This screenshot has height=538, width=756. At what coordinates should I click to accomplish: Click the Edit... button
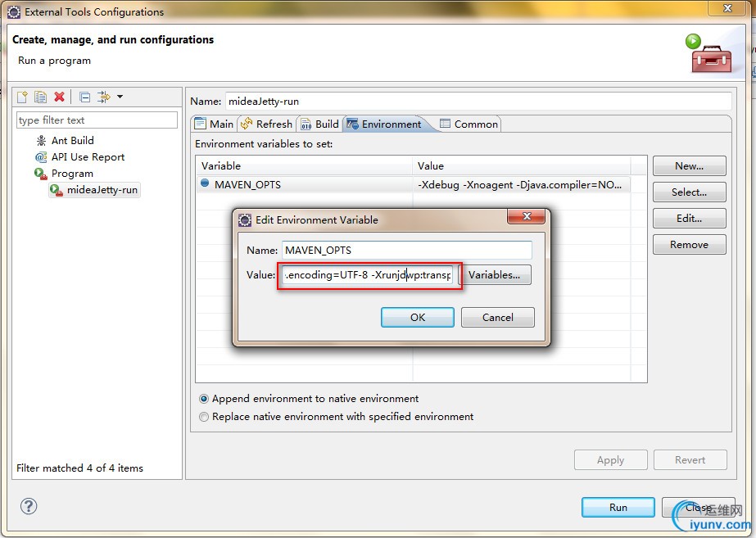689,219
